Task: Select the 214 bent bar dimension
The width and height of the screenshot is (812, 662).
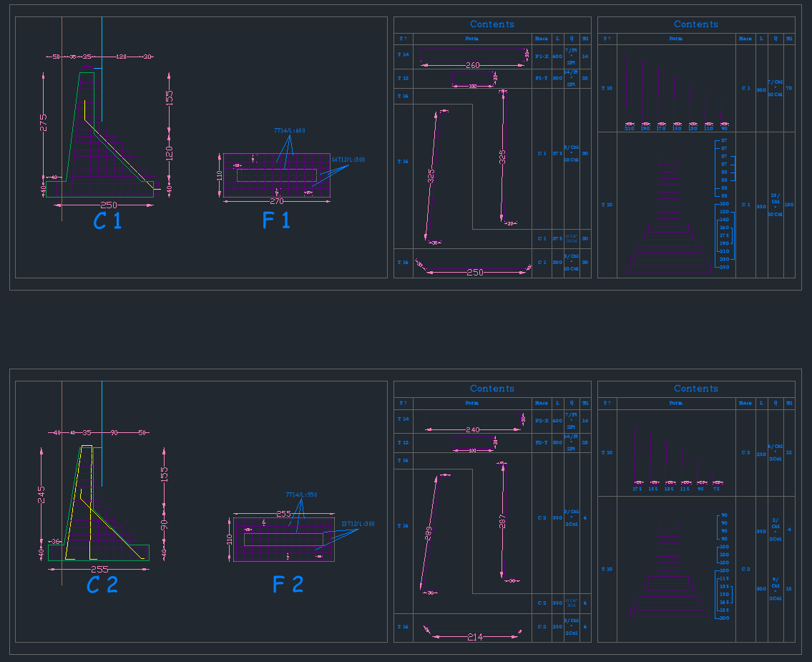Action: point(475,637)
